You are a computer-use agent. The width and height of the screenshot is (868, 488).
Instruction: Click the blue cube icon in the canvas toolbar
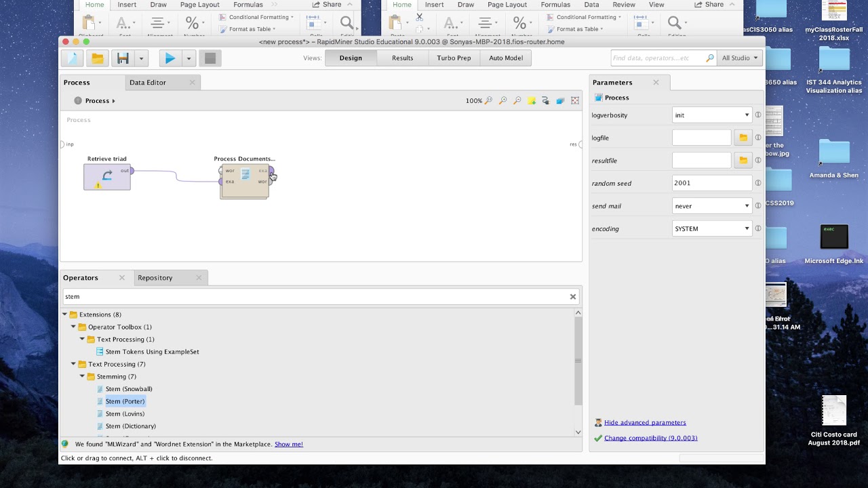tap(560, 101)
